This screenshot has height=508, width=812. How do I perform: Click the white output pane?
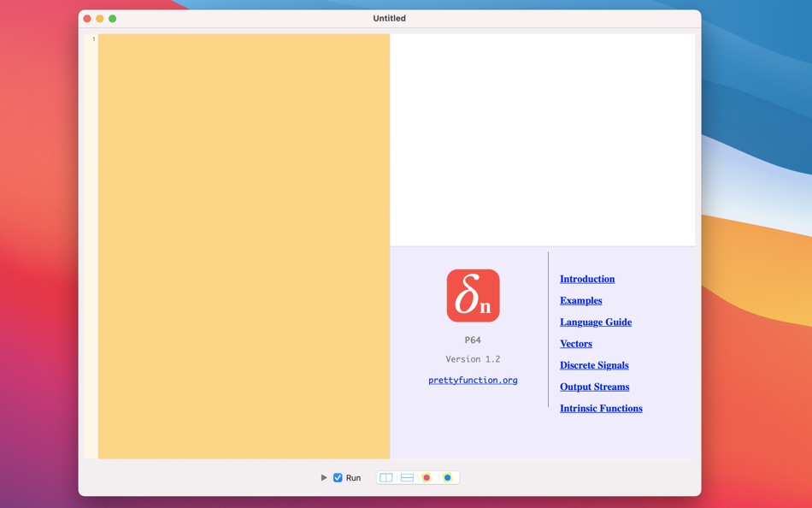point(542,140)
